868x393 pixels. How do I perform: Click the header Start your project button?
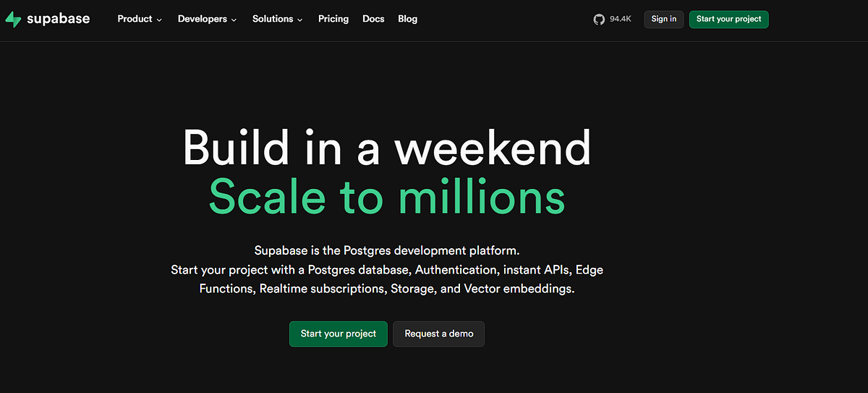728,20
